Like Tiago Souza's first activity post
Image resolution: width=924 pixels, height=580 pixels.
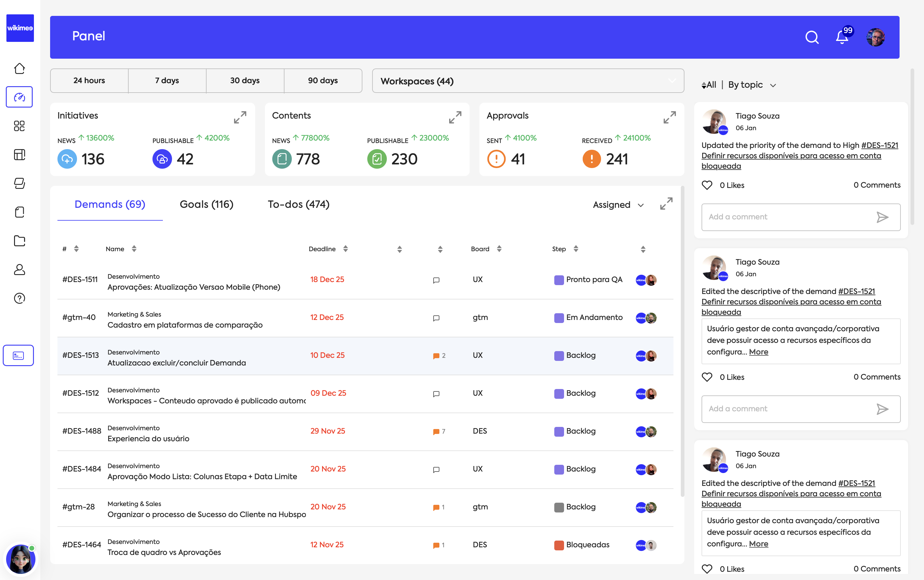[707, 185]
